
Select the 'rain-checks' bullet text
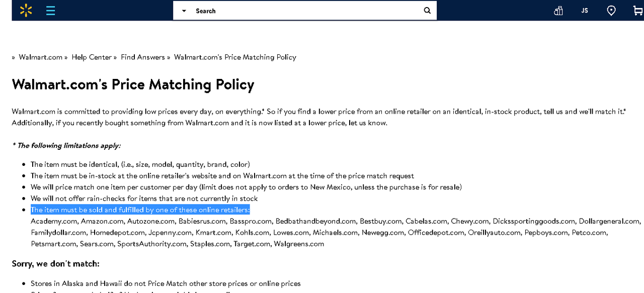pos(144,199)
